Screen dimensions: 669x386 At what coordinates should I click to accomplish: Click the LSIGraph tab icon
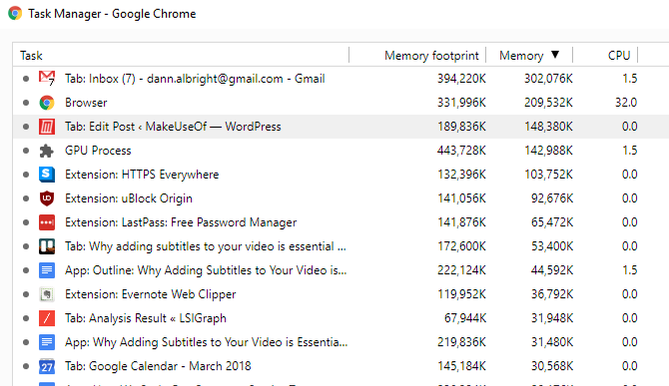pyautogui.click(x=47, y=318)
